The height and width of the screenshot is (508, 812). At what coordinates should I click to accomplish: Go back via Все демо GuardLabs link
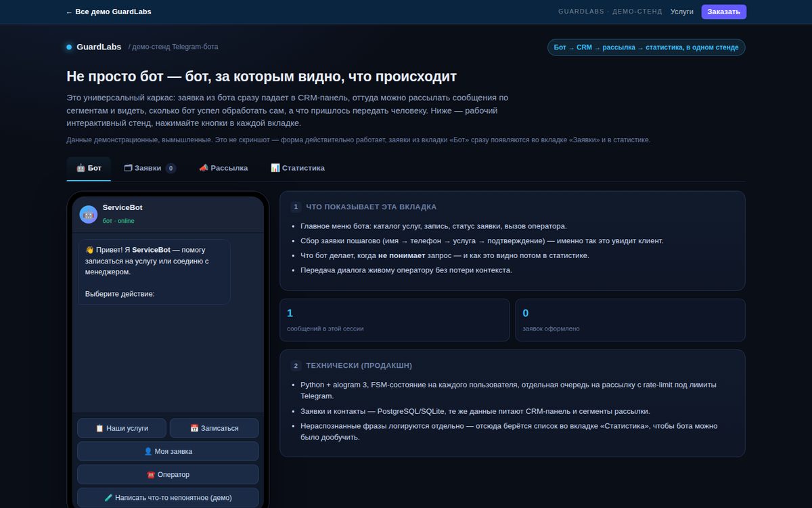pyautogui.click(x=108, y=12)
